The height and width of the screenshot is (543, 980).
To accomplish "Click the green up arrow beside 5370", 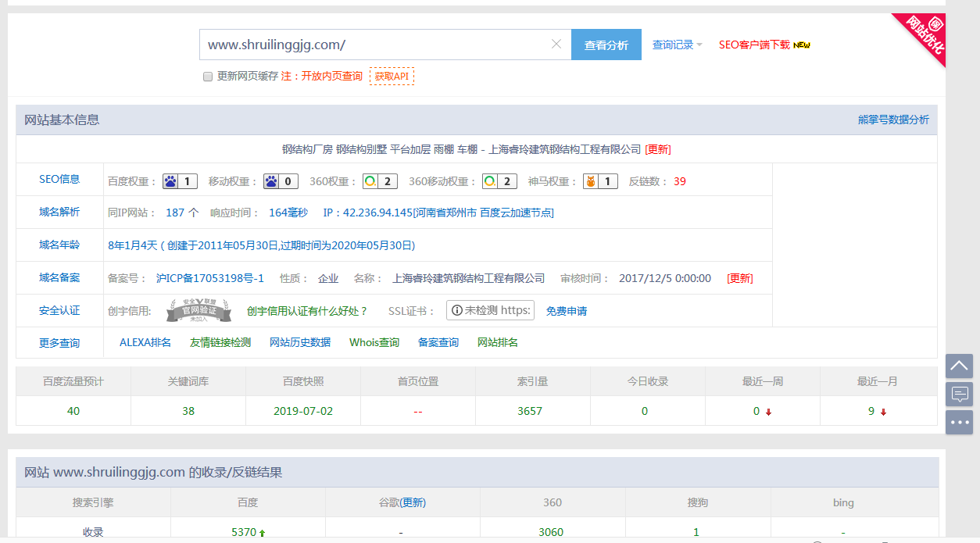I will (262, 533).
